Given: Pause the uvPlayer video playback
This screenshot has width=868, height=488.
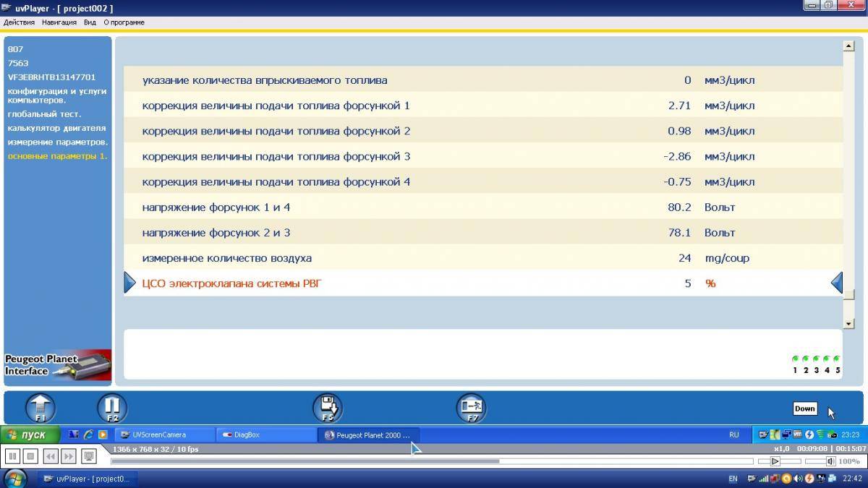Looking at the screenshot, I should tap(12, 456).
